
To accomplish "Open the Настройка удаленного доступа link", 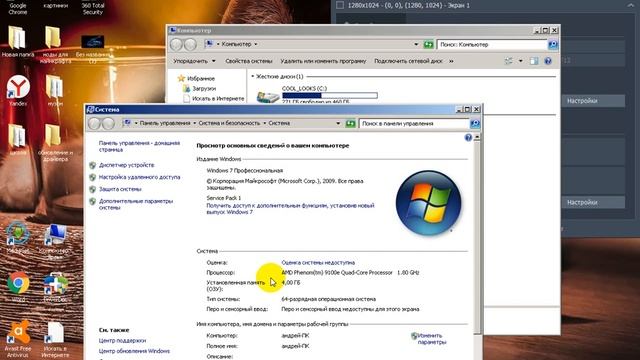I will 139,177.
